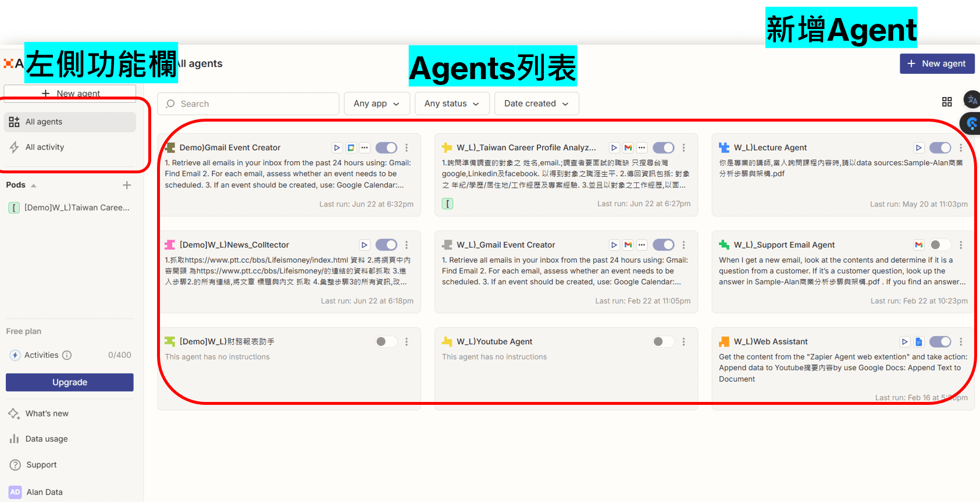The width and height of the screenshot is (980, 502).
Task: Click Google Docs icon on W_L)Web Assistant card
Action: point(919,342)
